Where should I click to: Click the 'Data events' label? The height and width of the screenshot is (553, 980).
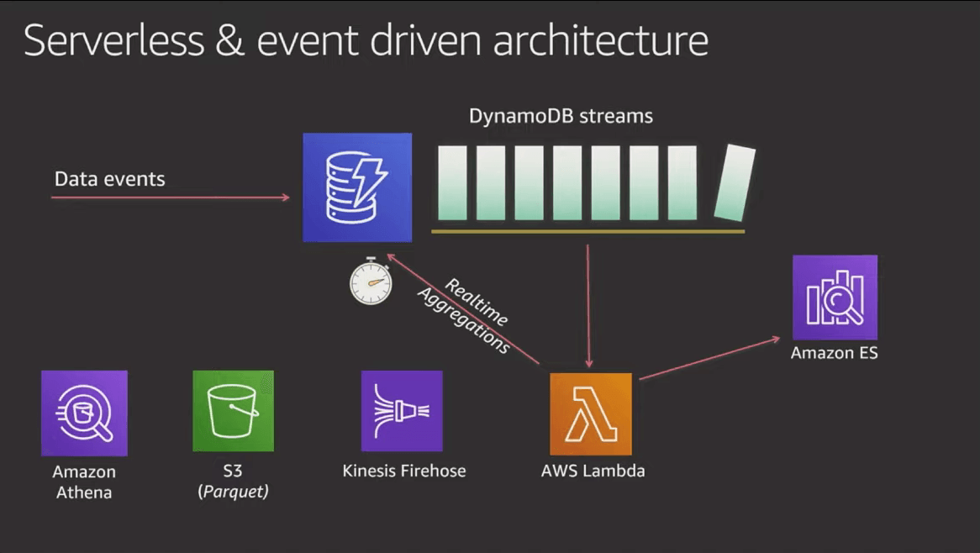(110, 179)
